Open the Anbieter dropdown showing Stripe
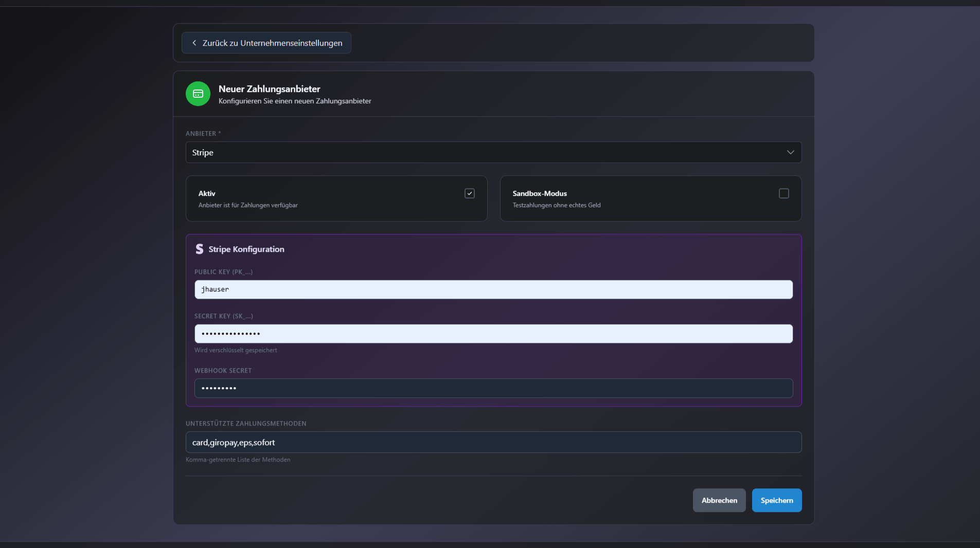This screenshot has height=548, width=980. click(x=493, y=153)
